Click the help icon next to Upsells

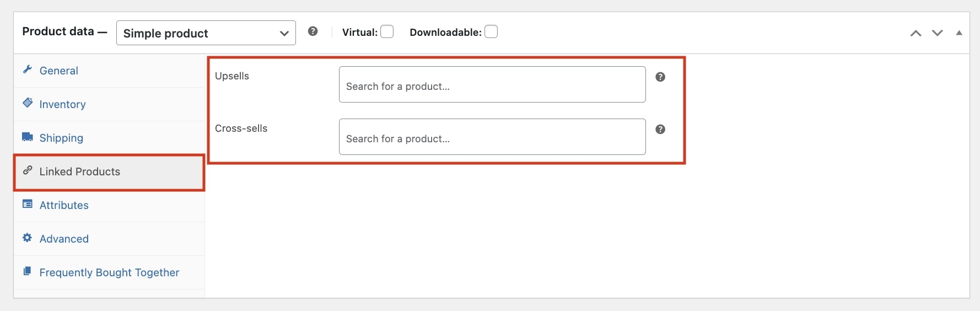660,77
